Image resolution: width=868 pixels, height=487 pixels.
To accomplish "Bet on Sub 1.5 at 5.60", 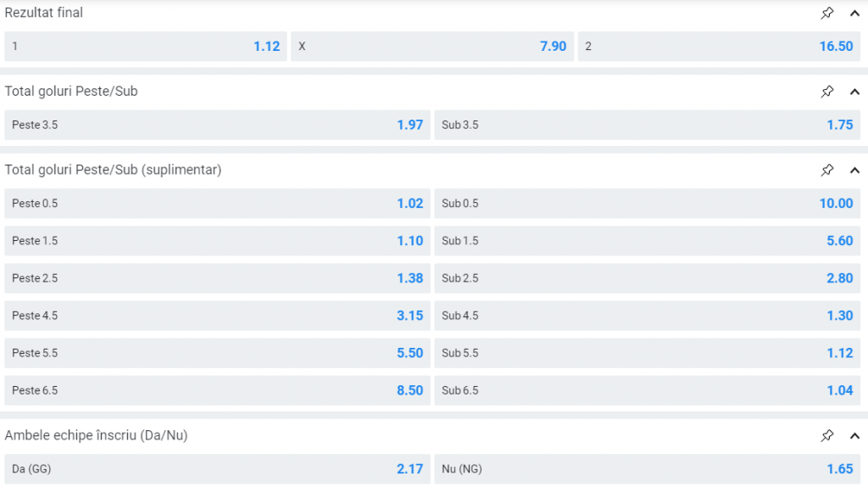I will coord(647,241).
